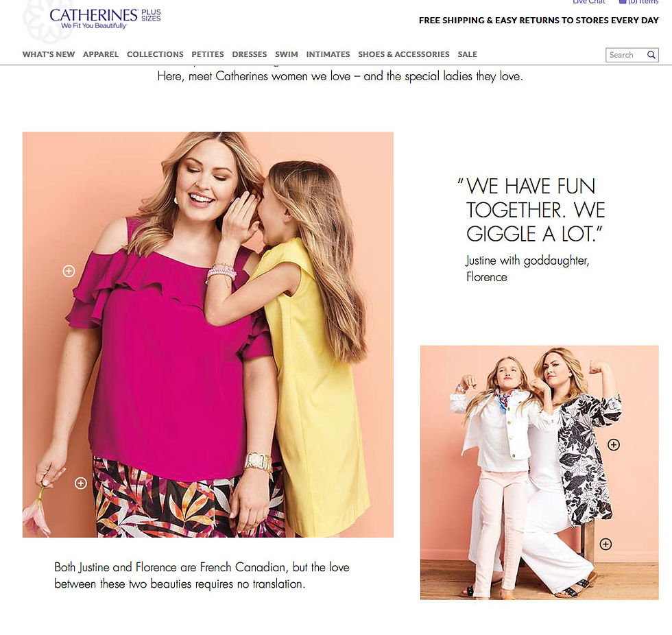Click the shopping bag items icon
The height and width of the screenshot is (635, 672).
pyautogui.click(x=623, y=1)
